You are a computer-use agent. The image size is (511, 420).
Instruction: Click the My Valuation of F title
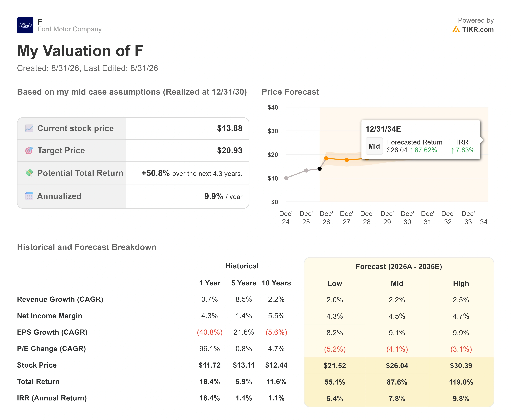pyautogui.click(x=80, y=51)
